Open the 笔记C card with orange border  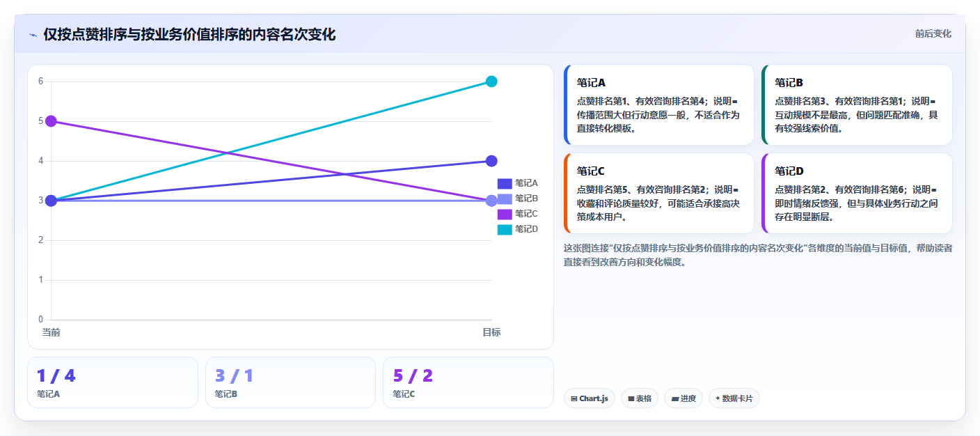tap(659, 193)
